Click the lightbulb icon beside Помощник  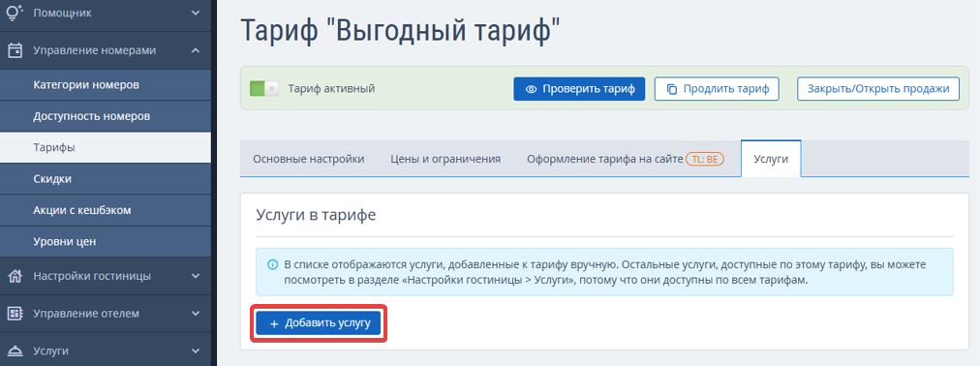pyautogui.click(x=15, y=13)
